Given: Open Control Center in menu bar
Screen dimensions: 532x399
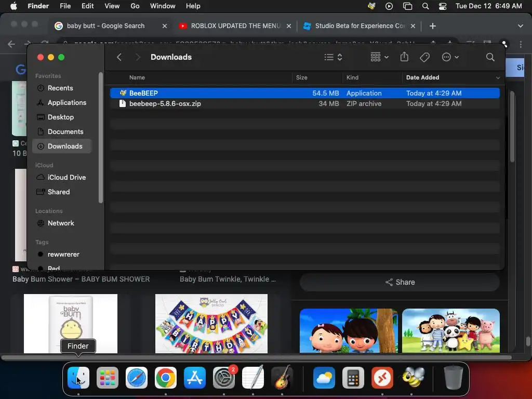Looking at the screenshot, I should pyautogui.click(x=443, y=6).
